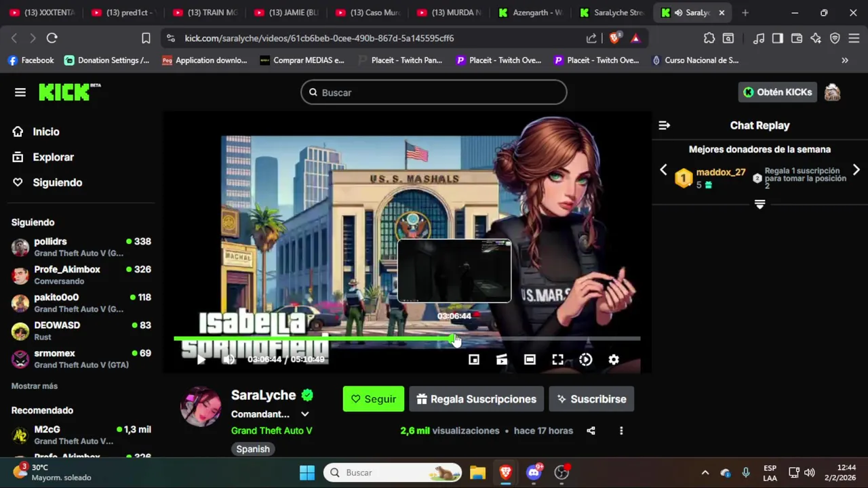This screenshot has height=488, width=868.
Task: Open pakito0o0 channel
Action: pos(81,302)
